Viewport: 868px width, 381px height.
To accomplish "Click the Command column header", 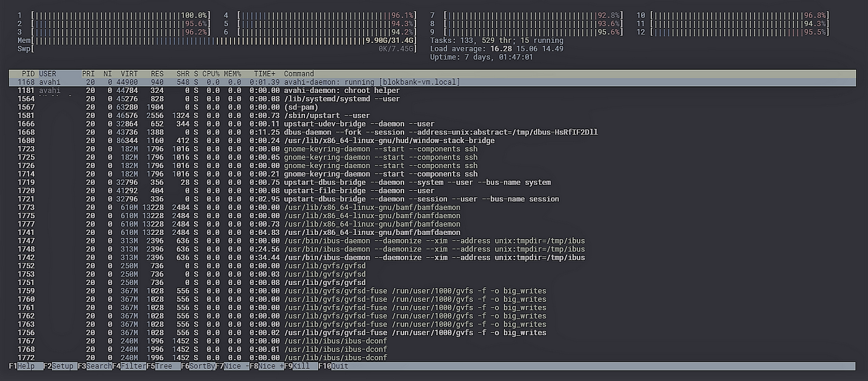I will (299, 74).
